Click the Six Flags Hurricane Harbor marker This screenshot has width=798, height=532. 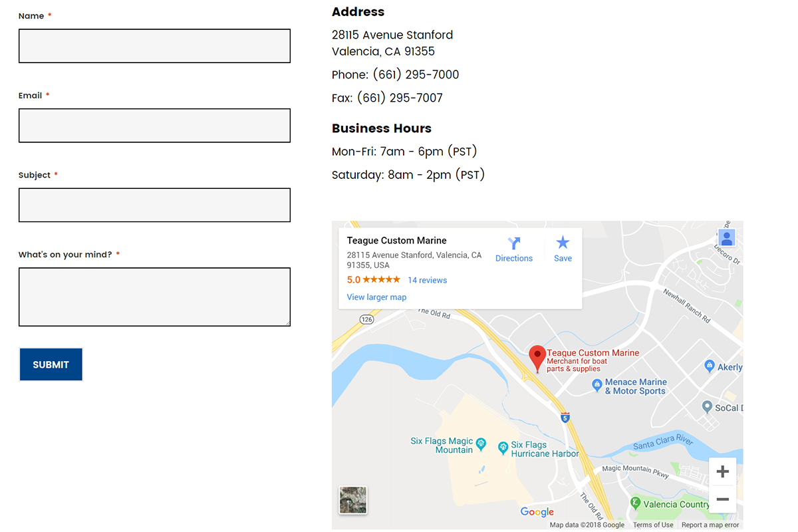[x=503, y=447]
